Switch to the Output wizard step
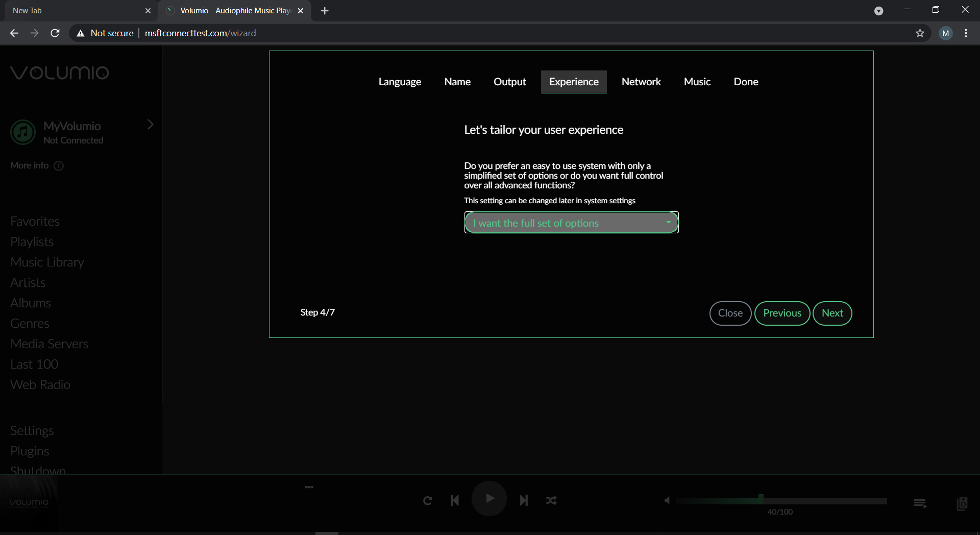This screenshot has height=535, width=980. [510, 82]
